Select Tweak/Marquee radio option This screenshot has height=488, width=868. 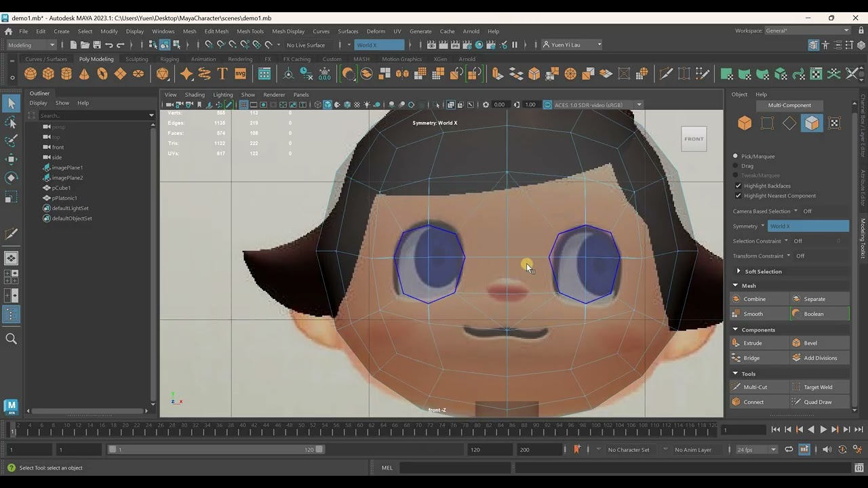pyautogui.click(x=735, y=175)
